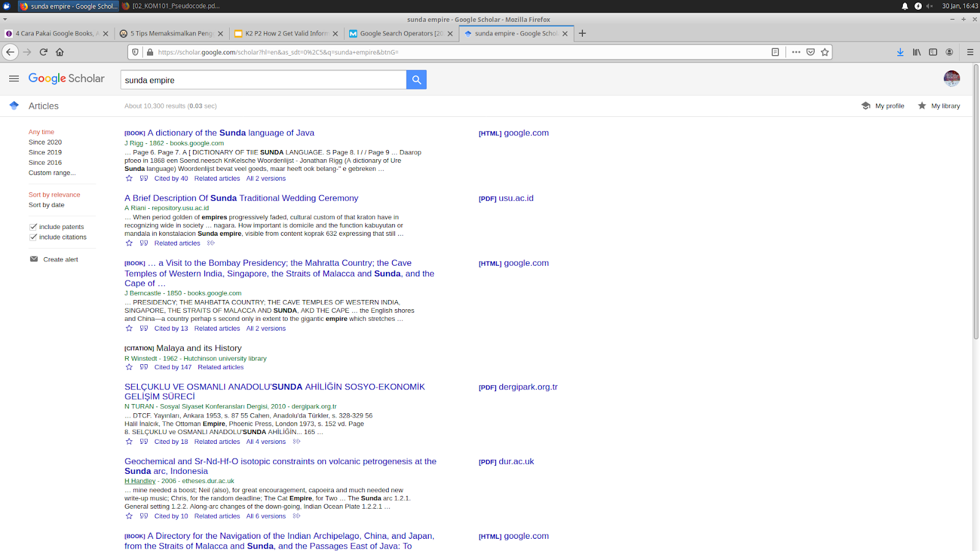Go back using browser back arrow
The height and width of the screenshot is (551, 980).
10,52
